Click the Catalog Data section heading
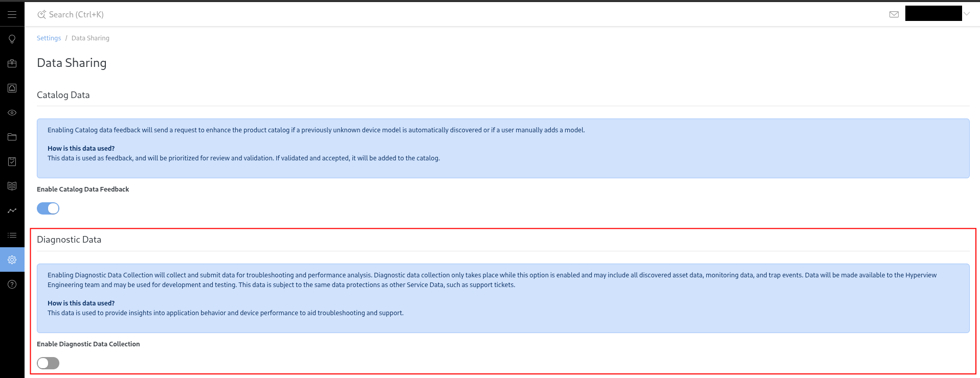 click(63, 95)
